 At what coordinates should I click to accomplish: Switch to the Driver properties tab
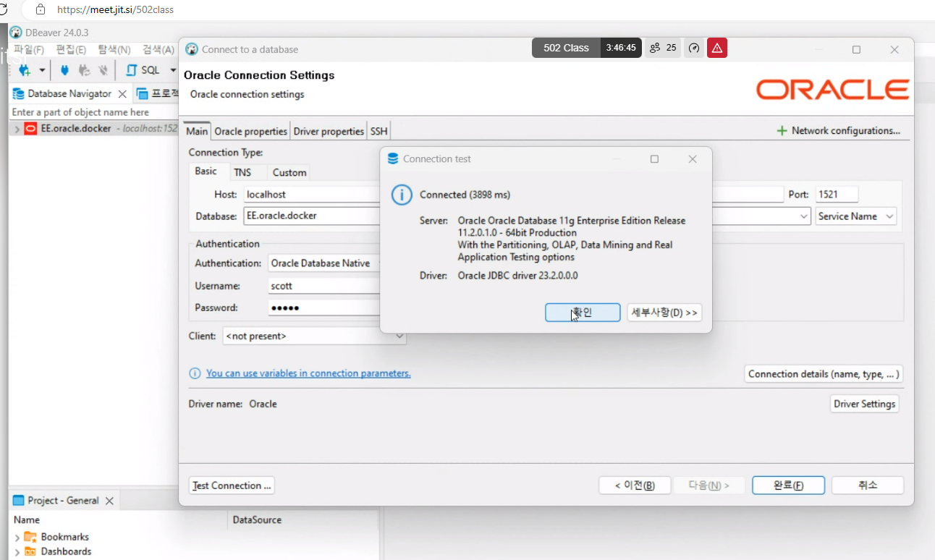[x=329, y=131]
